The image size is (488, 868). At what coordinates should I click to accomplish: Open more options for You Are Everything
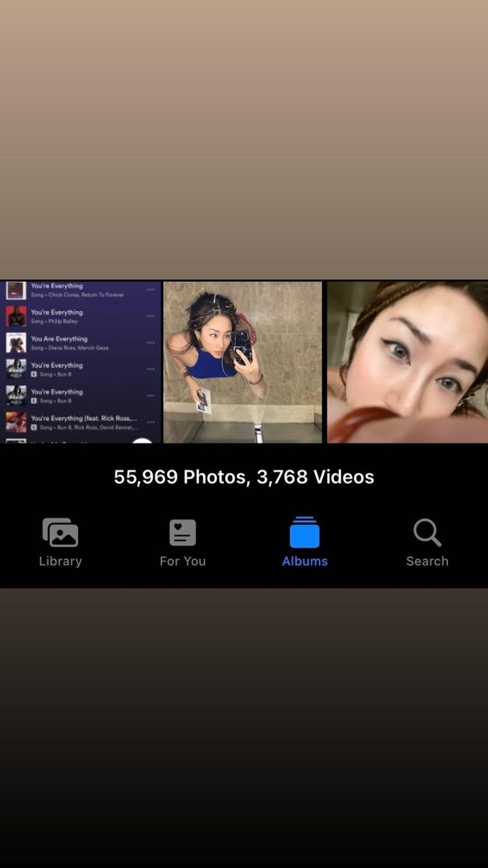pos(151,343)
